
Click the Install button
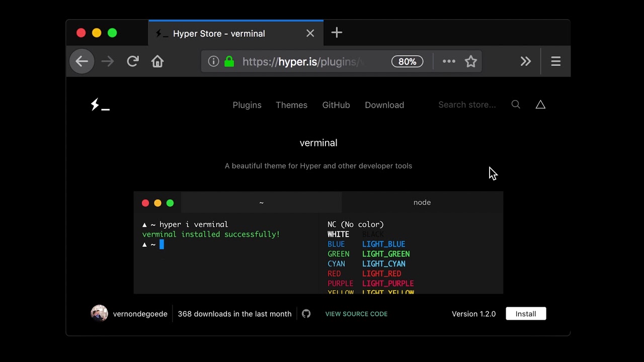click(x=526, y=314)
